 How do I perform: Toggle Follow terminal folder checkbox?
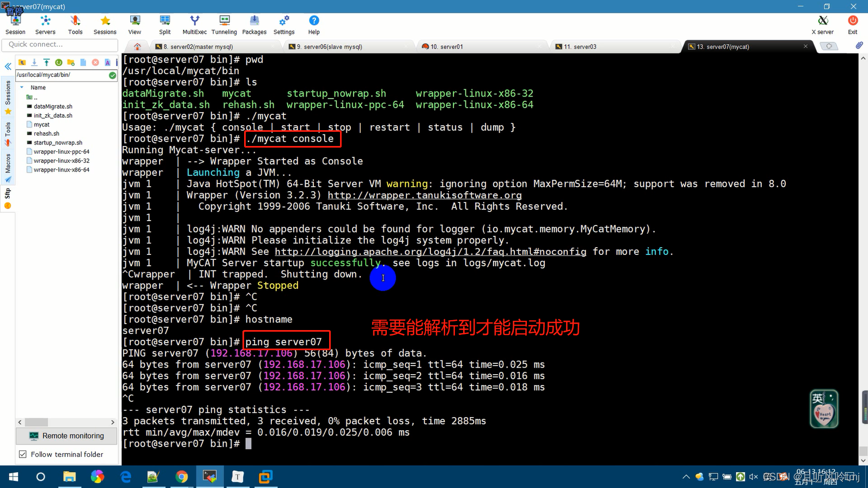pos(22,454)
